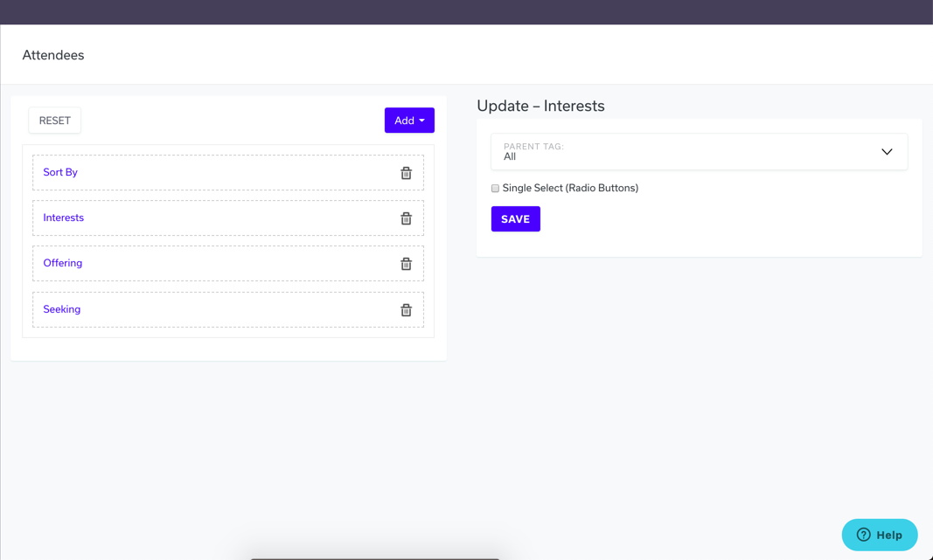Open the Parent Tag dropdown
The width and height of the screenshot is (933, 560).
click(x=700, y=152)
